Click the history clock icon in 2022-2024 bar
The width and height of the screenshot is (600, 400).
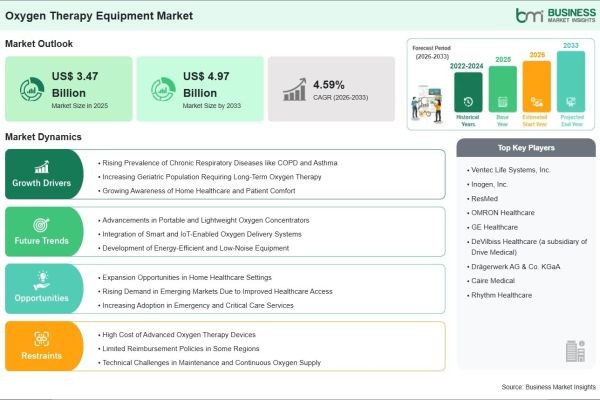[x=468, y=102]
